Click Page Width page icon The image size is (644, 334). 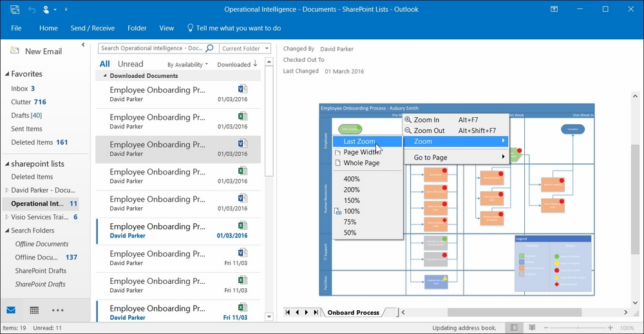(x=337, y=153)
